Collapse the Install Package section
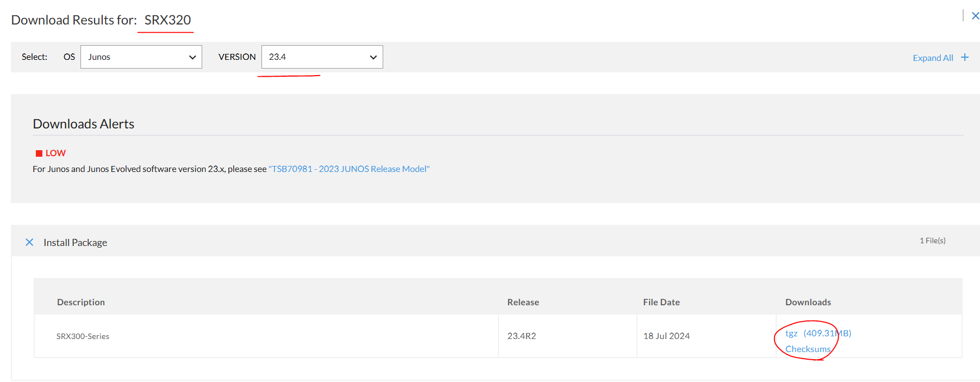Image resolution: width=980 pixels, height=382 pixels. [x=29, y=242]
